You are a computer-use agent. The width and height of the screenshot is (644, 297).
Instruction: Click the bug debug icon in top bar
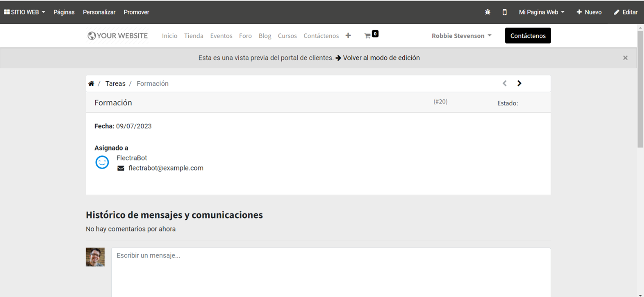tap(487, 12)
